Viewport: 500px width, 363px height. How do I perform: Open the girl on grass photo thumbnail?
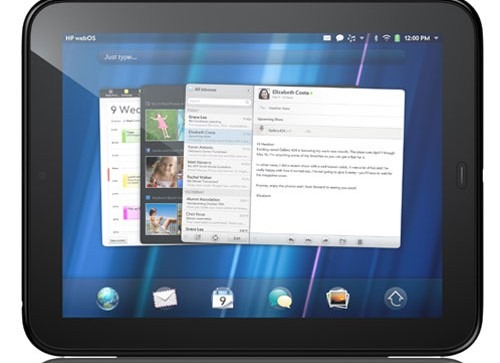pos(162,125)
